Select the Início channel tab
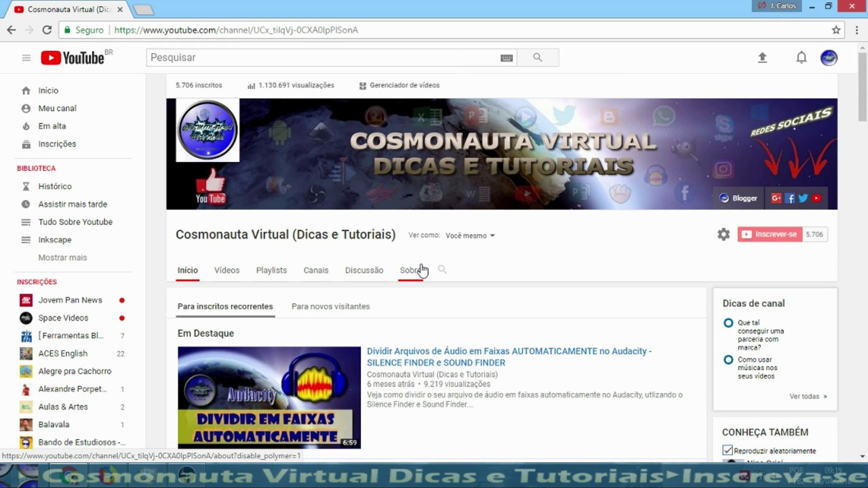The image size is (868, 488). 188,270
